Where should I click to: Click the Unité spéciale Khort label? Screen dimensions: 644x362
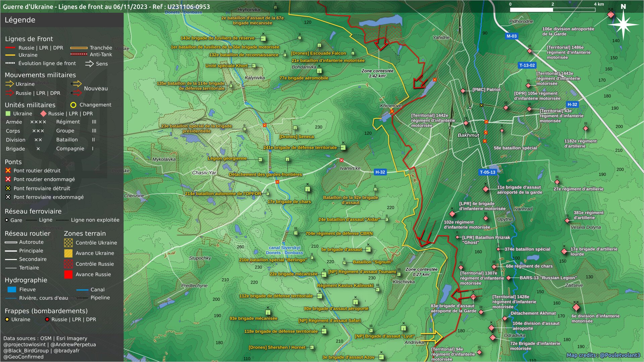click(x=226, y=66)
